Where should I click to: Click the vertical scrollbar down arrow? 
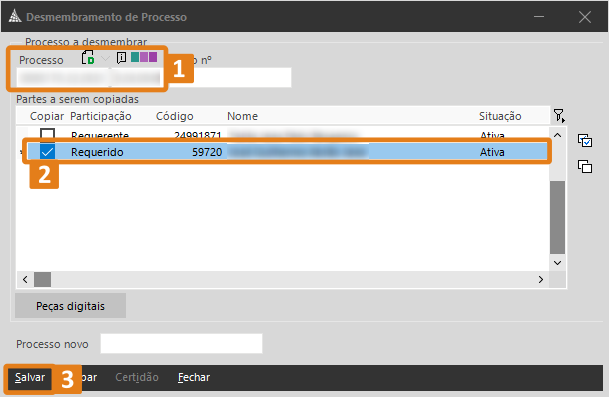pos(557,263)
